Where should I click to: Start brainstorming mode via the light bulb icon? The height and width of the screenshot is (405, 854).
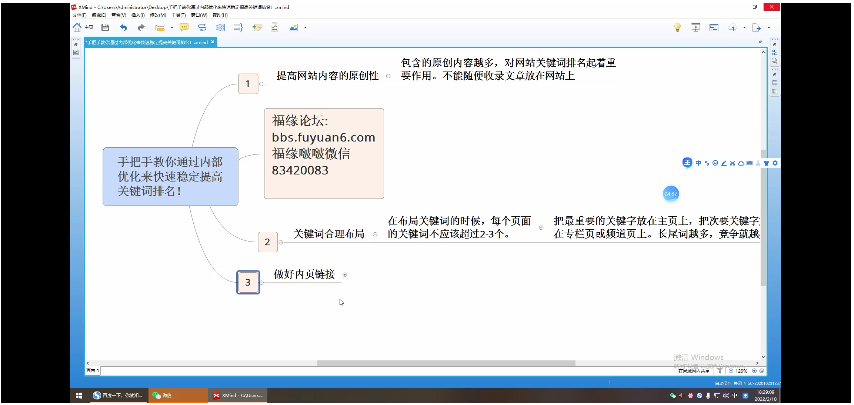tap(678, 27)
